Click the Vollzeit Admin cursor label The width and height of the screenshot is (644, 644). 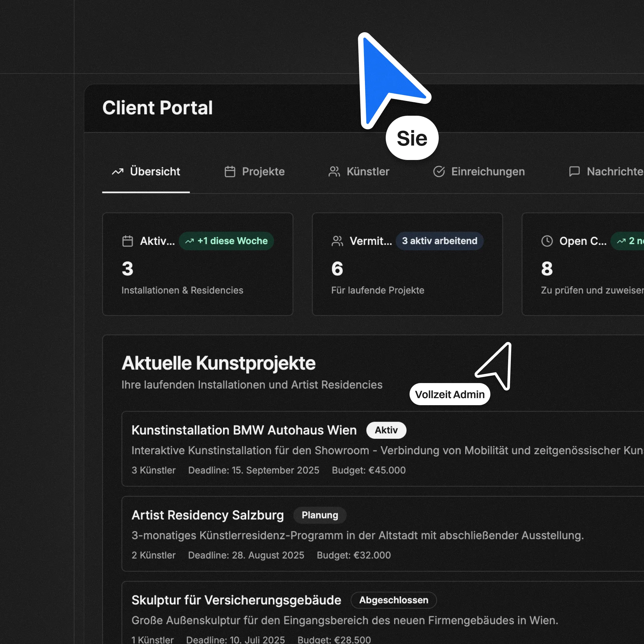click(x=449, y=394)
